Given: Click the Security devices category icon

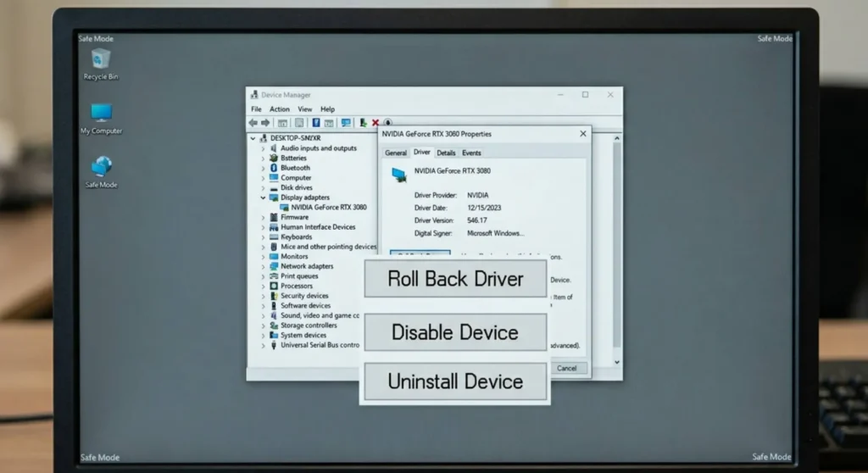Looking at the screenshot, I should point(274,296).
